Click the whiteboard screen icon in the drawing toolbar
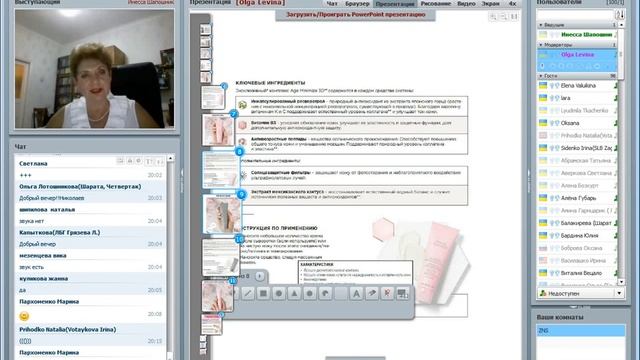This screenshot has width=640, height=360. 402,293
